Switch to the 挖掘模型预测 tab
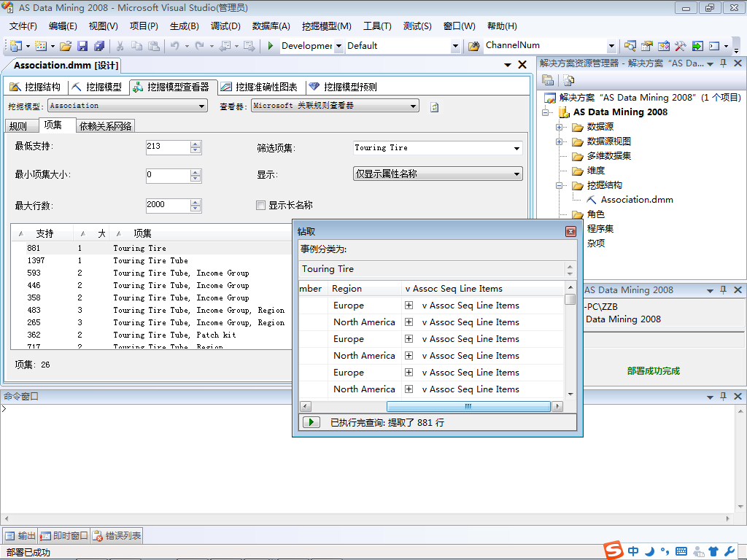Image resolution: width=747 pixels, height=560 pixels. tap(343, 87)
